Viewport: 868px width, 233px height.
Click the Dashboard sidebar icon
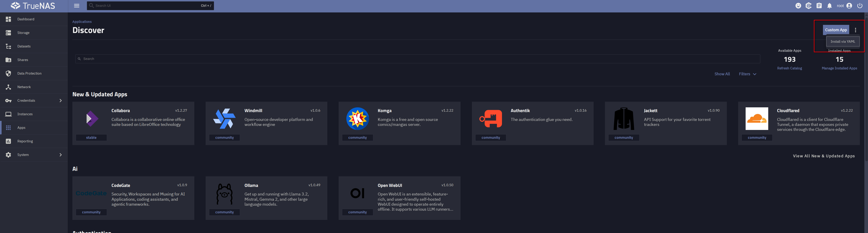[x=8, y=19]
